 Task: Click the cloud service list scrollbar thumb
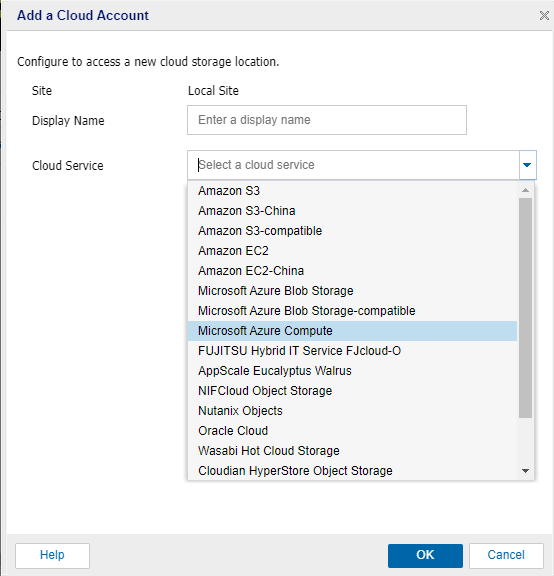[525, 308]
